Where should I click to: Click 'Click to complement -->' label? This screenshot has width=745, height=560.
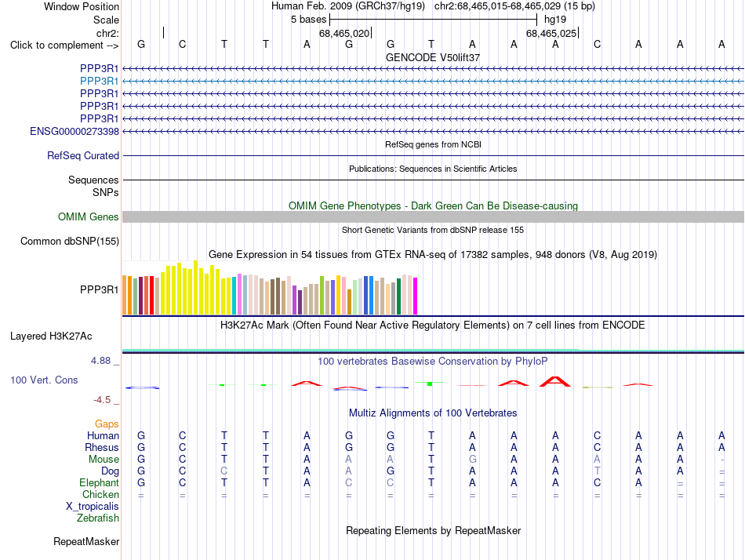64,45
